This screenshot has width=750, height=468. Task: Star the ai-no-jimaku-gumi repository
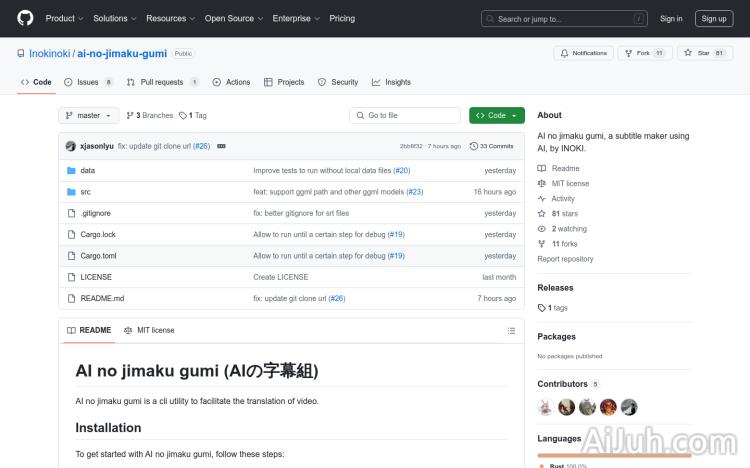(705, 53)
